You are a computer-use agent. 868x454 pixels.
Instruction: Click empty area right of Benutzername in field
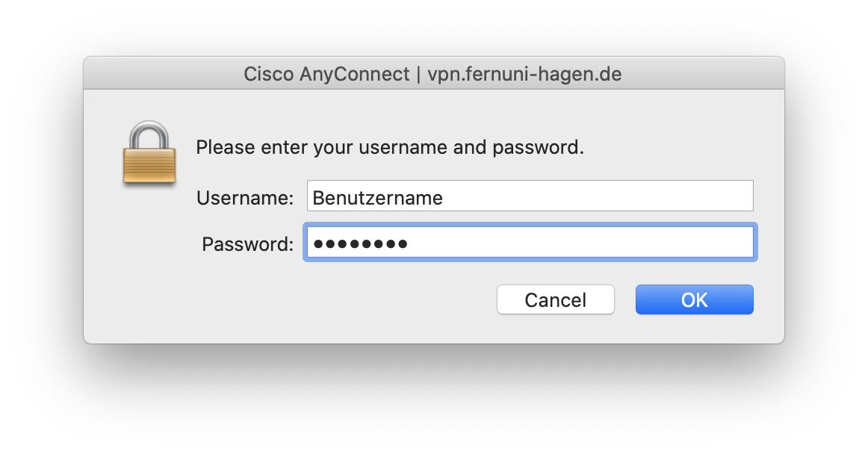tap(598, 196)
